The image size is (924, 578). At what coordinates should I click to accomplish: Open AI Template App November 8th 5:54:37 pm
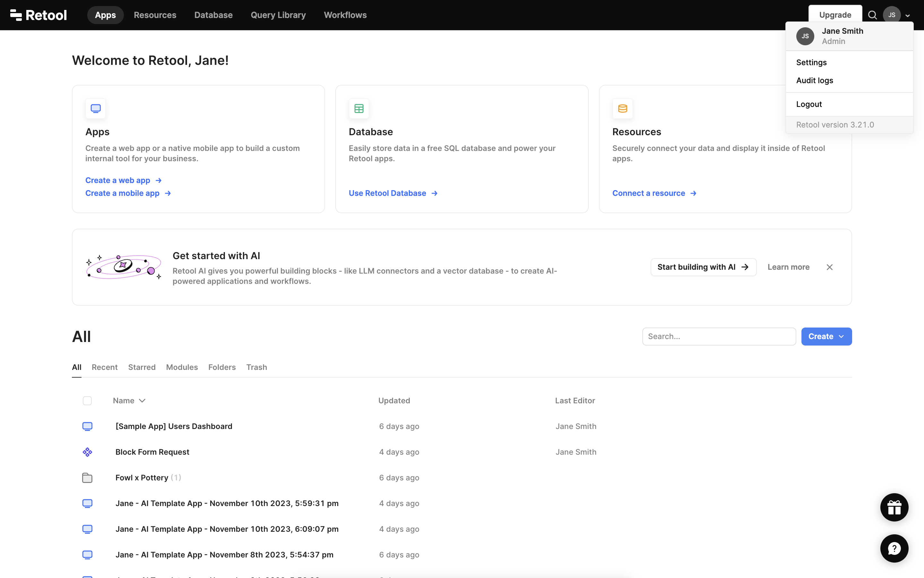coord(225,555)
